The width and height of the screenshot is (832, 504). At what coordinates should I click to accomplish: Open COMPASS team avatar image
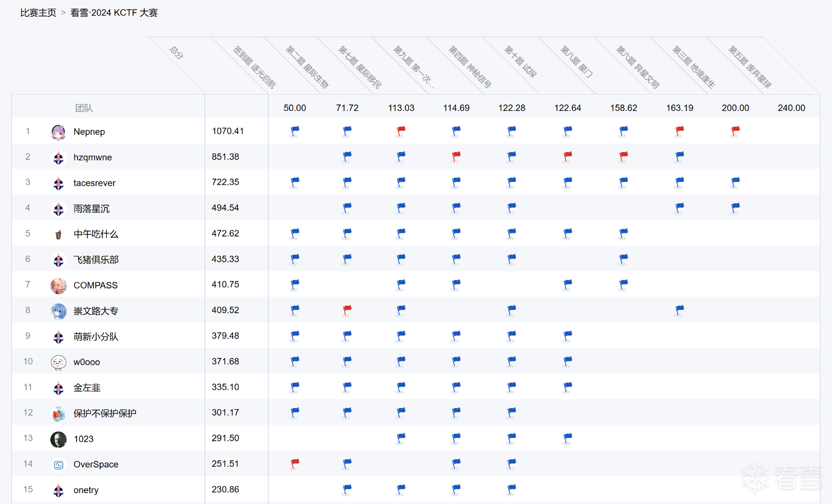[x=58, y=286]
